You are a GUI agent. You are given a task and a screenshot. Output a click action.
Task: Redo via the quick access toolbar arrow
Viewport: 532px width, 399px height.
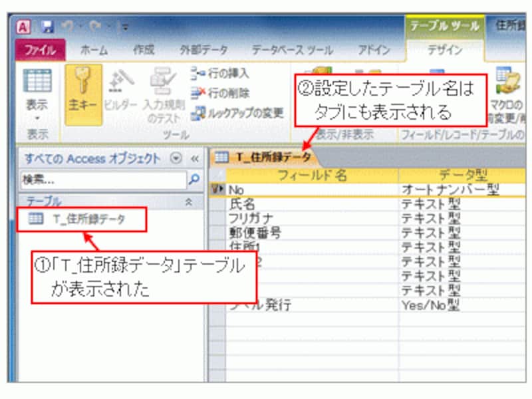96,26
